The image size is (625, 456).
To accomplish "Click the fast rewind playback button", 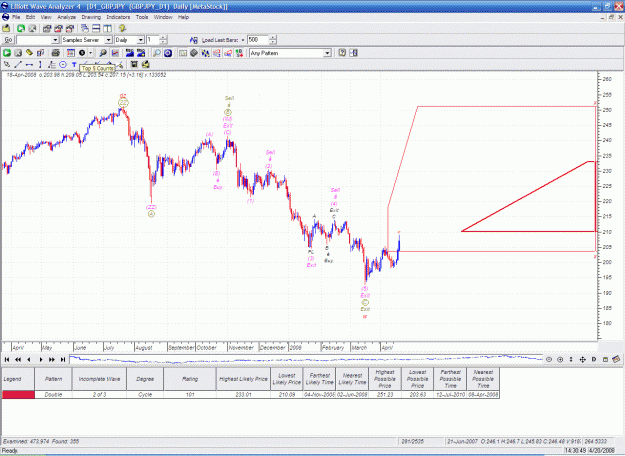I will [18, 360].
